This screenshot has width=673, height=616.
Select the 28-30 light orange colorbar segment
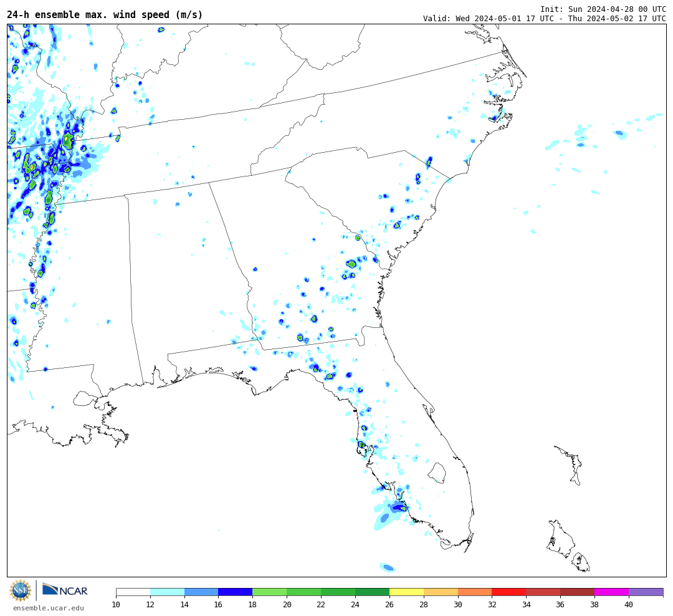[x=441, y=592]
